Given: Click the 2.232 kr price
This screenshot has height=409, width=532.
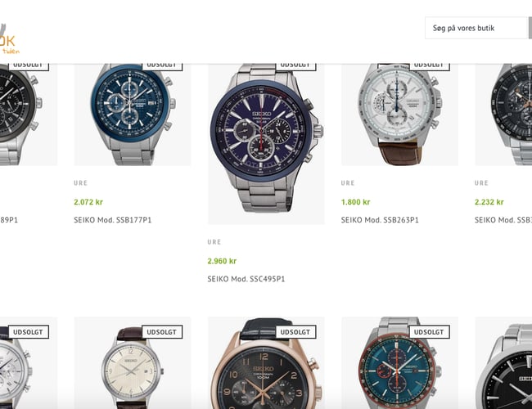Looking at the screenshot, I should 489,202.
